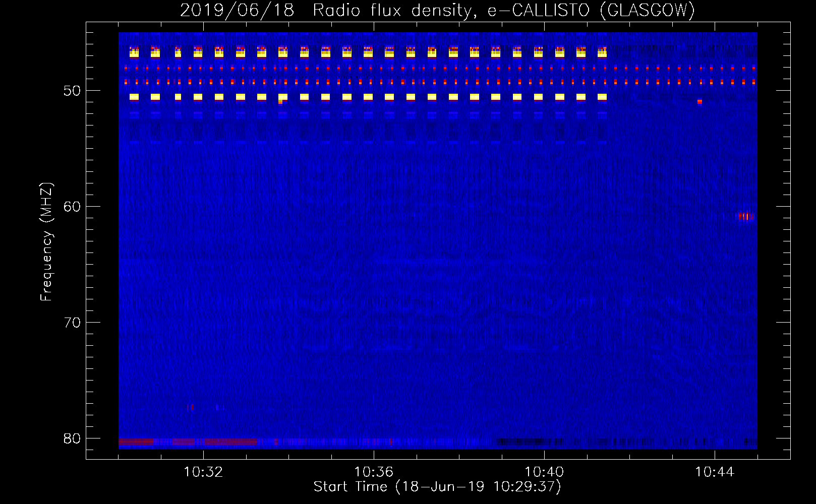This screenshot has height=504, width=816.
Task: Click the 60 MHz frequency tick label
Action: coord(72,207)
